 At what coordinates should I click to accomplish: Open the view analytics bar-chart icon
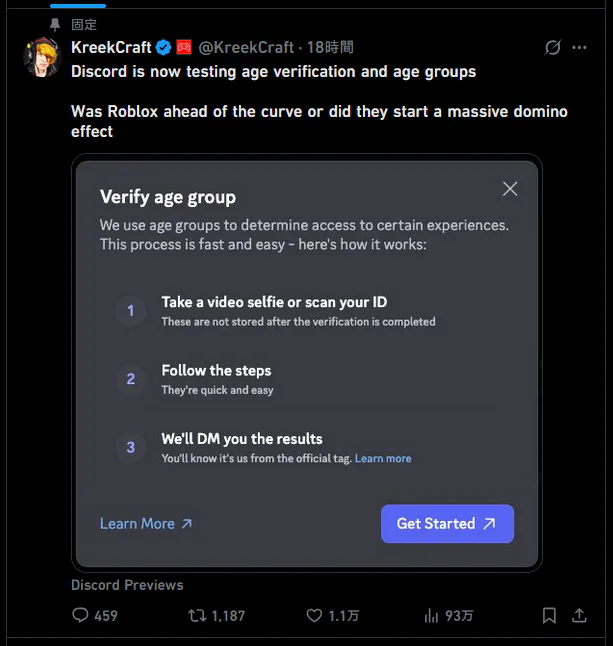(432, 615)
